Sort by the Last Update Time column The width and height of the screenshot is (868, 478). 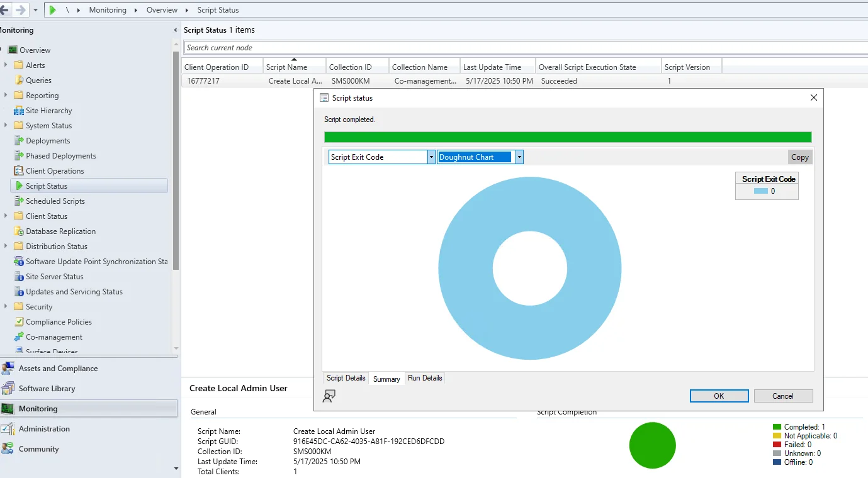tap(497, 67)
